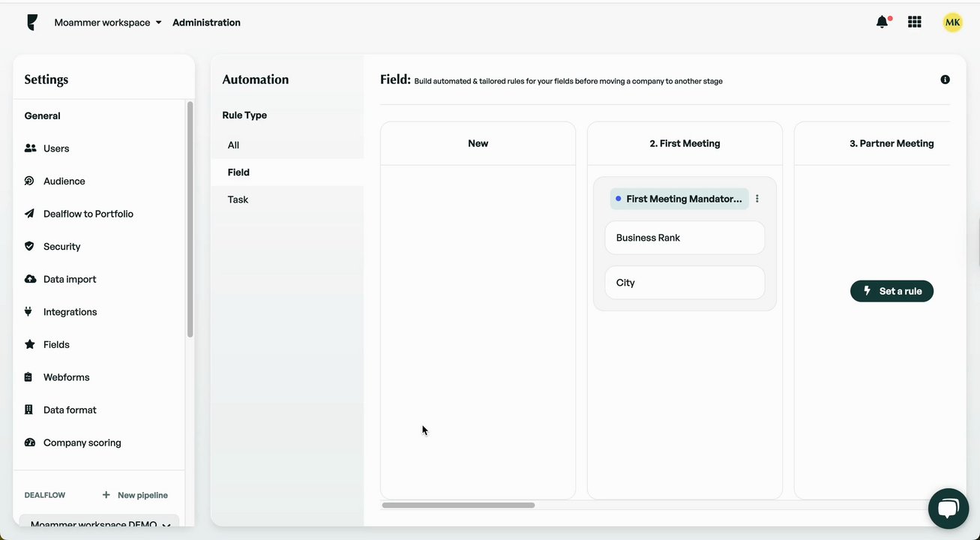The height and width of the screenshot is (540, 980).
Task: Click the Data import cloud icon
Action: pyautogui.click(x=30, y=279)
